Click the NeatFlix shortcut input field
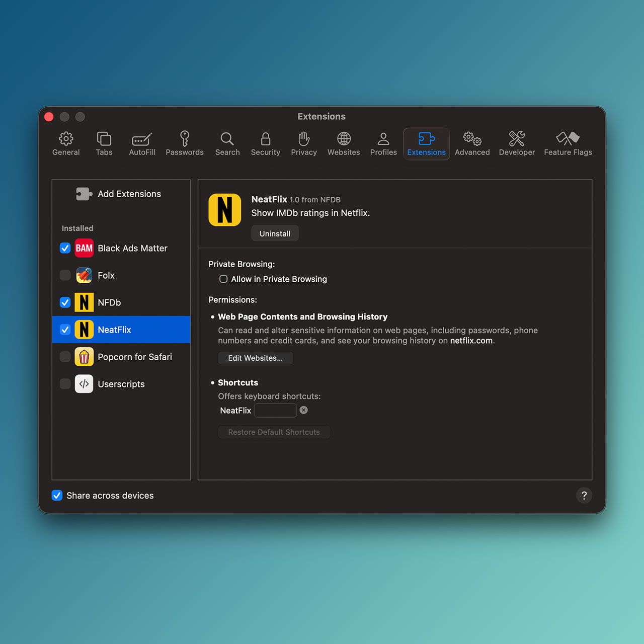Viewport: 644px width, 644px height. click(x=275, y=410)
